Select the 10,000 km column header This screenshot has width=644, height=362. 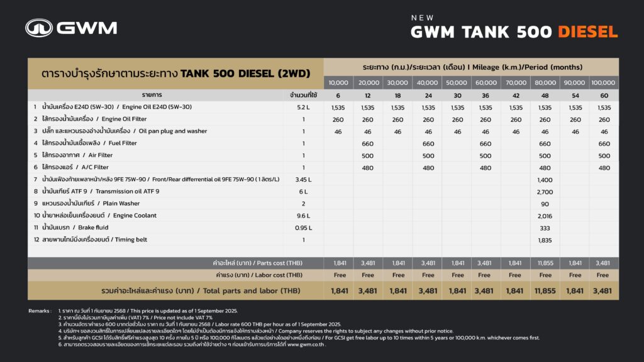[x=338, y=82]
